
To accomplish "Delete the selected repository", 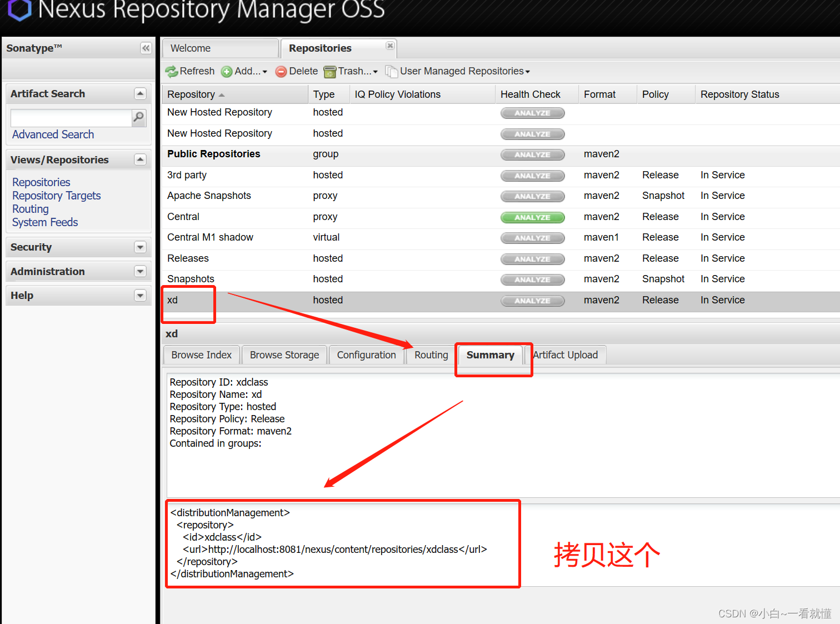I will pos(297,71).
